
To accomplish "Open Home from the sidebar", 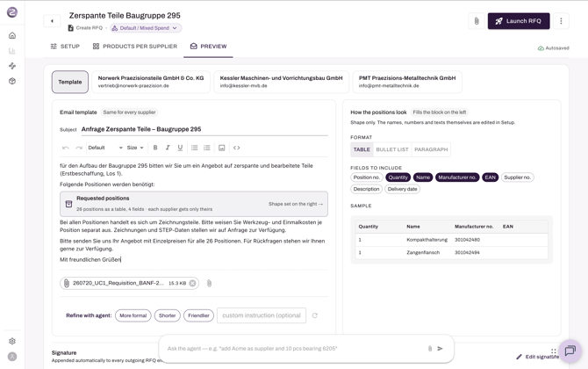I will click(x=12, y=36).
